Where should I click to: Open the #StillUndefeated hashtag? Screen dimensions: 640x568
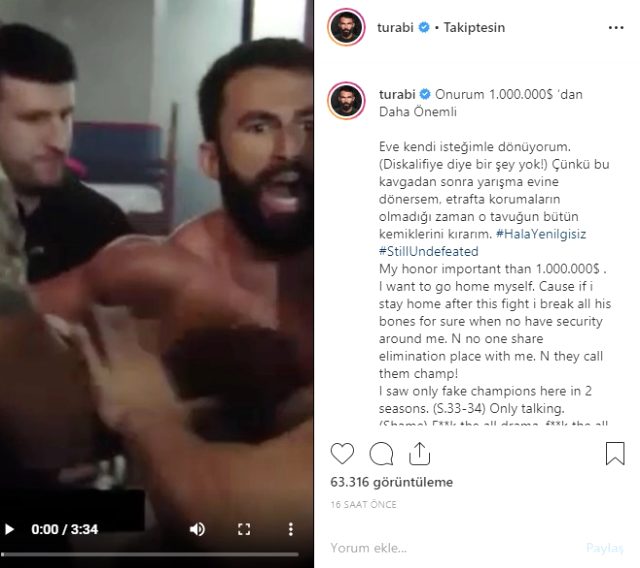(429, 251)
